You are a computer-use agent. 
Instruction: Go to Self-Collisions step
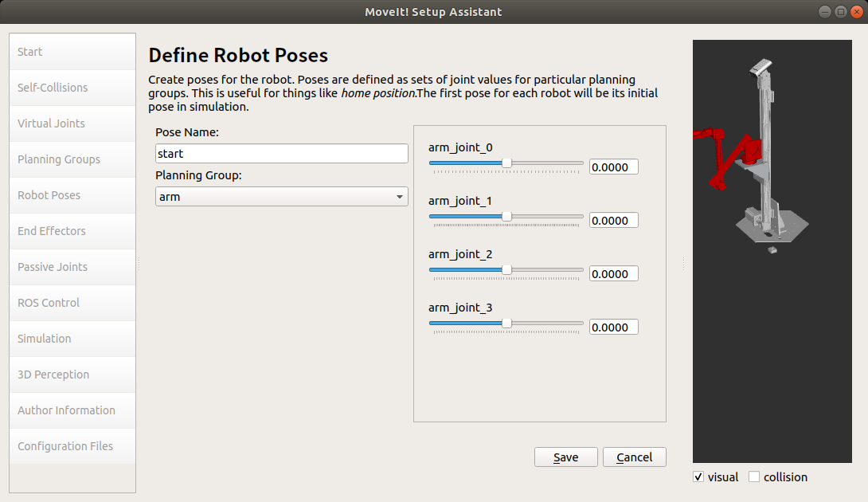point(72,88)
